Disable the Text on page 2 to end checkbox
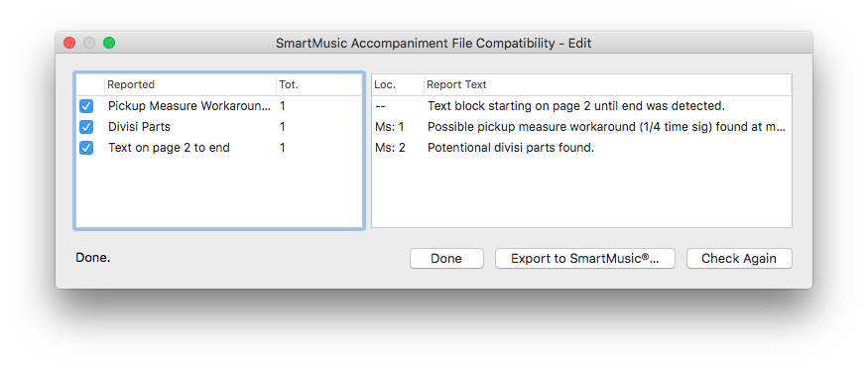The width and height of the screenshot is (868, 368). pos(86,148)
